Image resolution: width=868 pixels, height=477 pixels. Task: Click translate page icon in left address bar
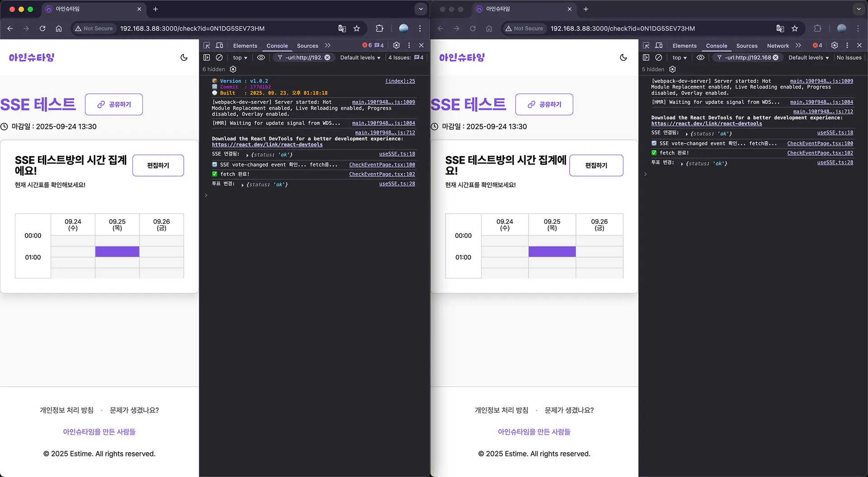(342, 28)
